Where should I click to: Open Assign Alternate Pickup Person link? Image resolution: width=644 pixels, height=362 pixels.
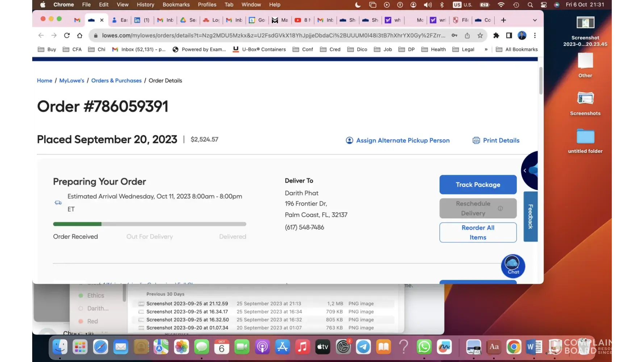click(398, 140)
